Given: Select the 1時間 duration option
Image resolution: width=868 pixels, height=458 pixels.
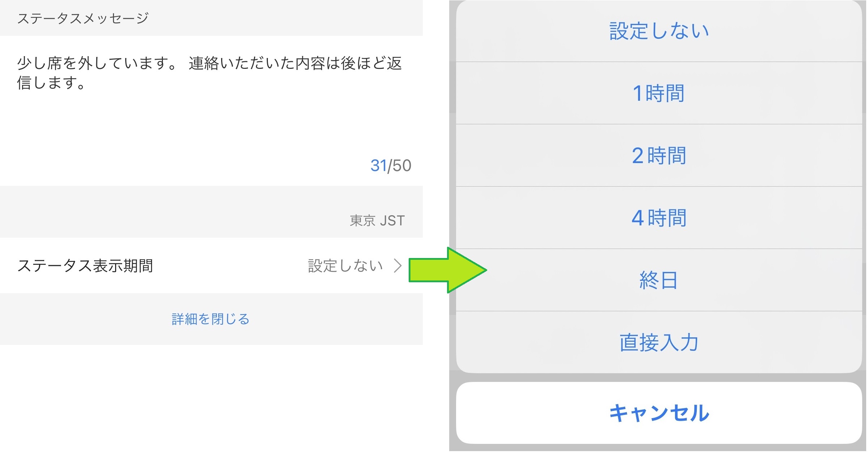Looking at the screenshot, I should pos(658,93).
